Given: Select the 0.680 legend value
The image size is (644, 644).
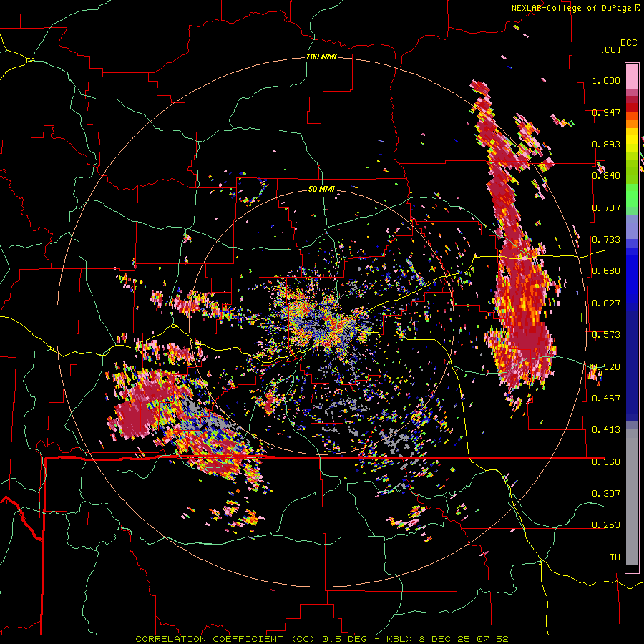Looking at the screenshot, I should pos(606,271).
